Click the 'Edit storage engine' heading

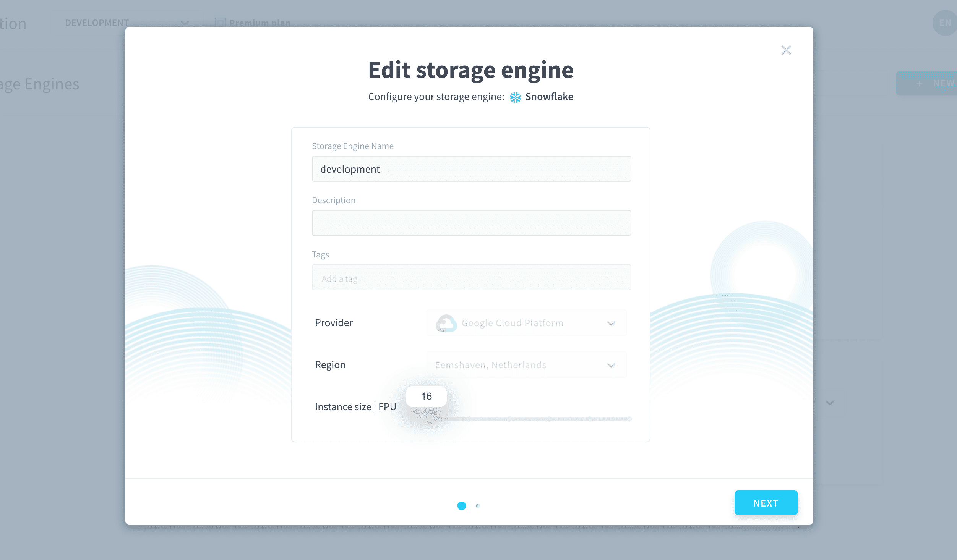pyautogui.click(x=471, y=70)
